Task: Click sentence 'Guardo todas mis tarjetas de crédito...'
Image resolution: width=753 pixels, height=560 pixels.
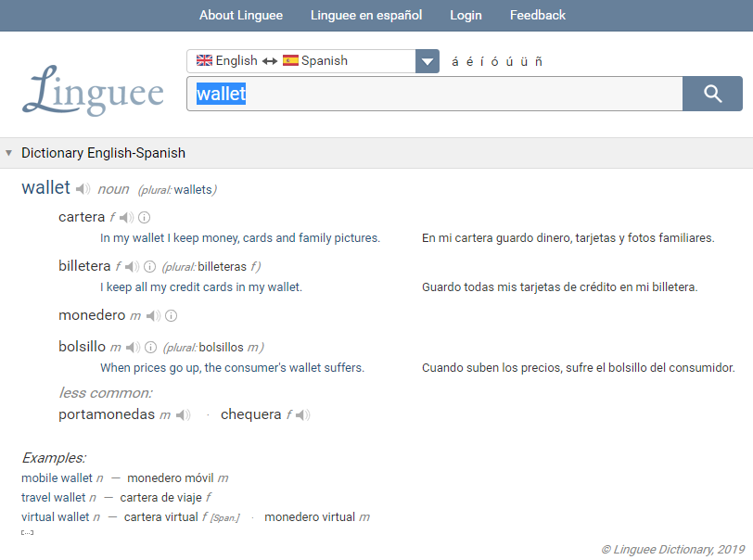Action: (x=559, y=287)
